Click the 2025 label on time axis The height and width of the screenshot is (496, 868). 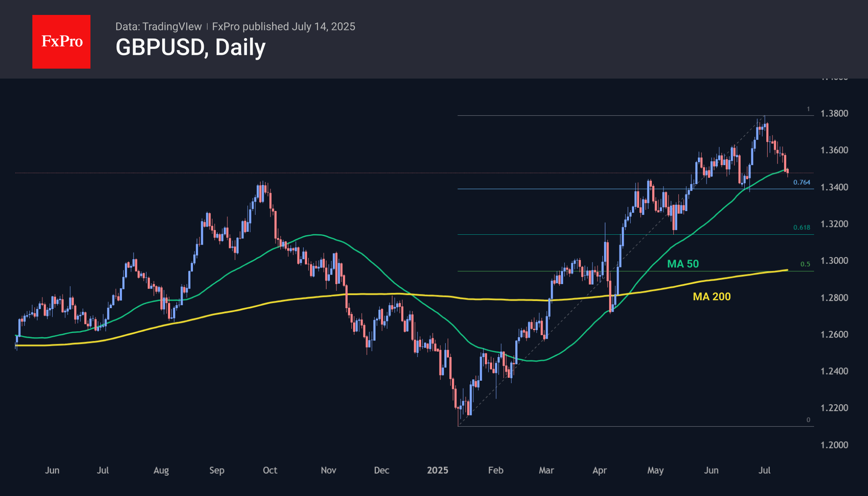coord(437,470)
